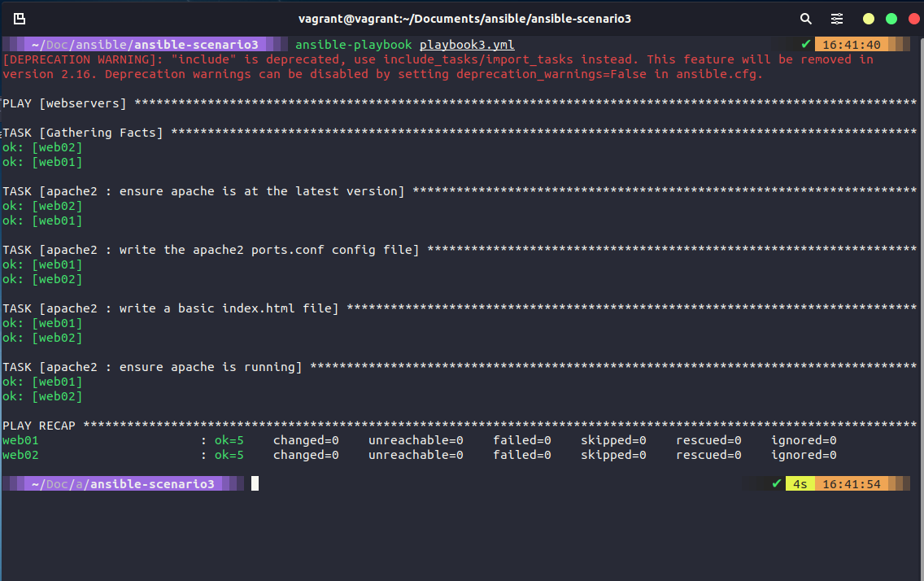Click the ansible-playbook command text
The image size is (924, 581).
click(353, 44)
